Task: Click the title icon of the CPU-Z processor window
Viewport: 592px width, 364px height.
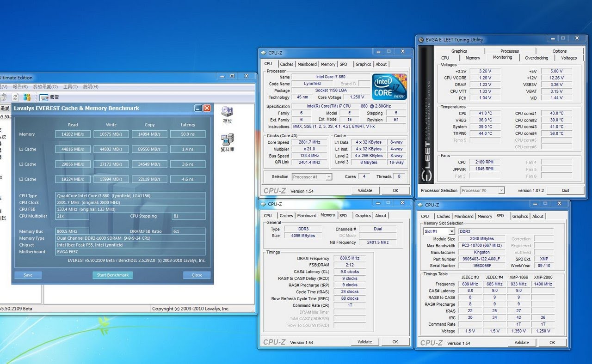Action: (264, 53)
